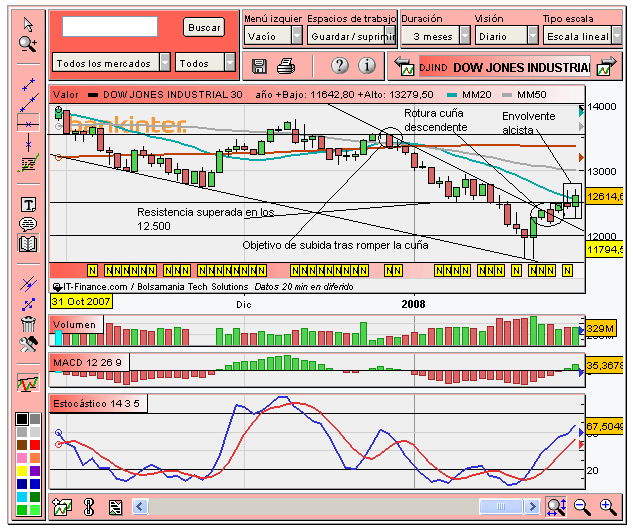Activate the magnifier zoom tool in sidebar

[28, 44]
